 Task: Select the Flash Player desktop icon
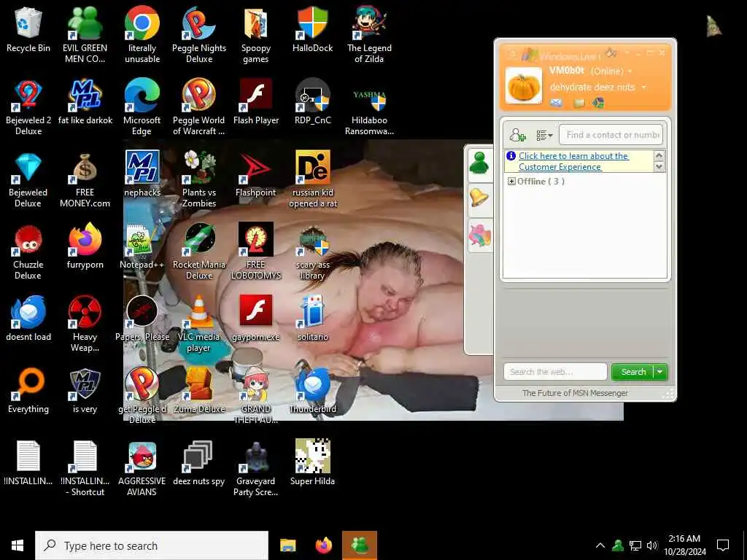[x=256, y=102]
